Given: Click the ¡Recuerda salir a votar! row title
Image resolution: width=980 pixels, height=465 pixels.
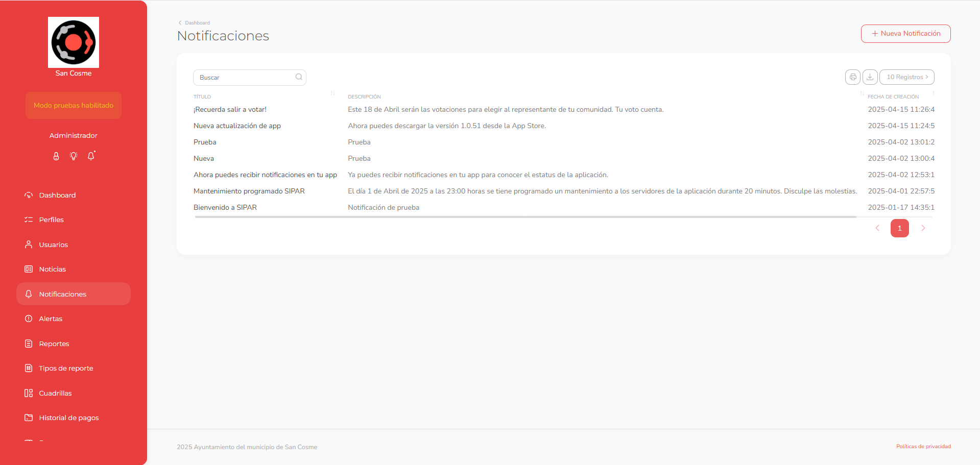Looking at the screenshot, I should (230, 109).
